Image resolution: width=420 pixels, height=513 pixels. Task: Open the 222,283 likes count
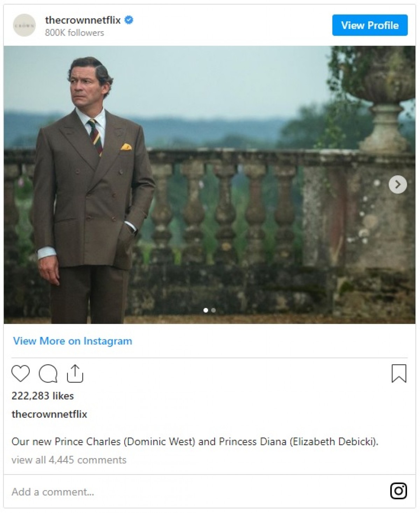[x=43, y=396]
